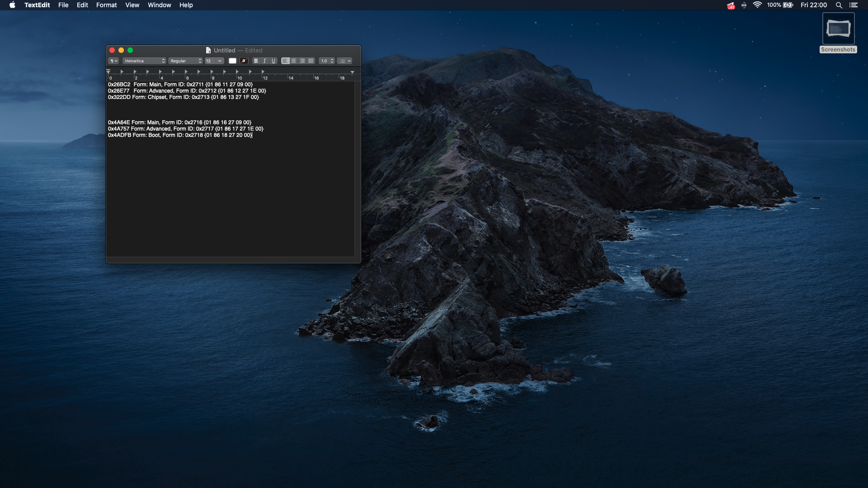Click the Fri 22:00 clock
This screenshot has height=488, width=868.
coord(813,5)
